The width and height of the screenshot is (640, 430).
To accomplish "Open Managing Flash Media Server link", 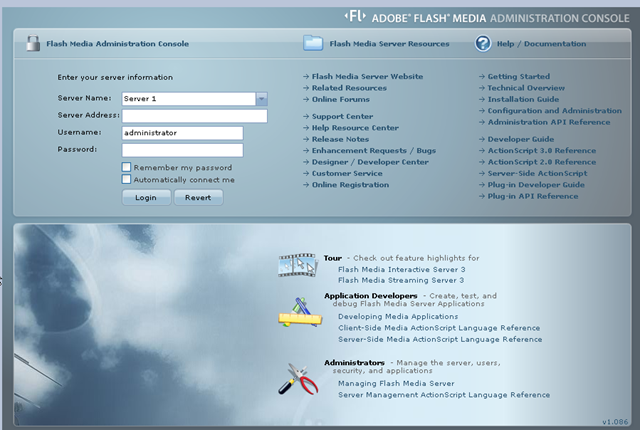I will [x=396, y=383].
